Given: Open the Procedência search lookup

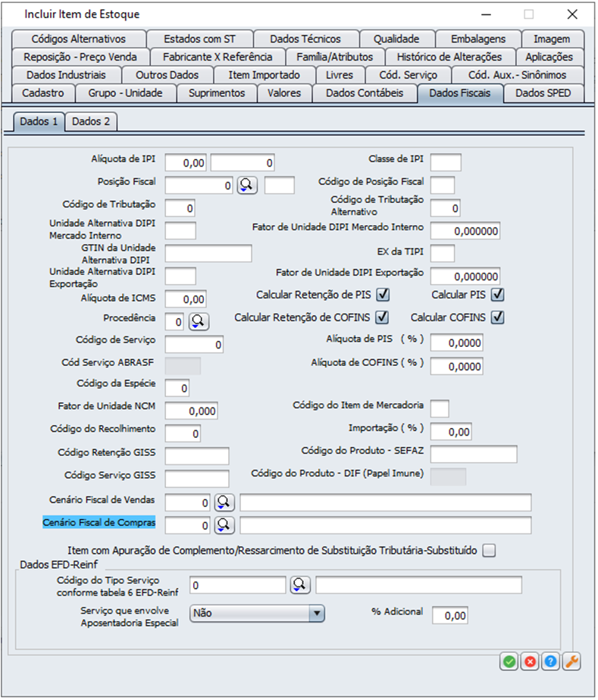Looking at the screenshot, I should click(199, 321).
